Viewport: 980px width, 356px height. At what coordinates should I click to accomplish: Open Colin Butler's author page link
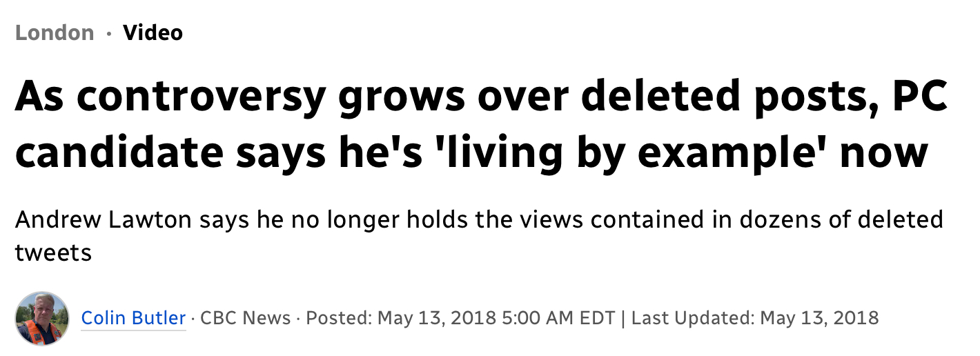click(x=133, y=318)
